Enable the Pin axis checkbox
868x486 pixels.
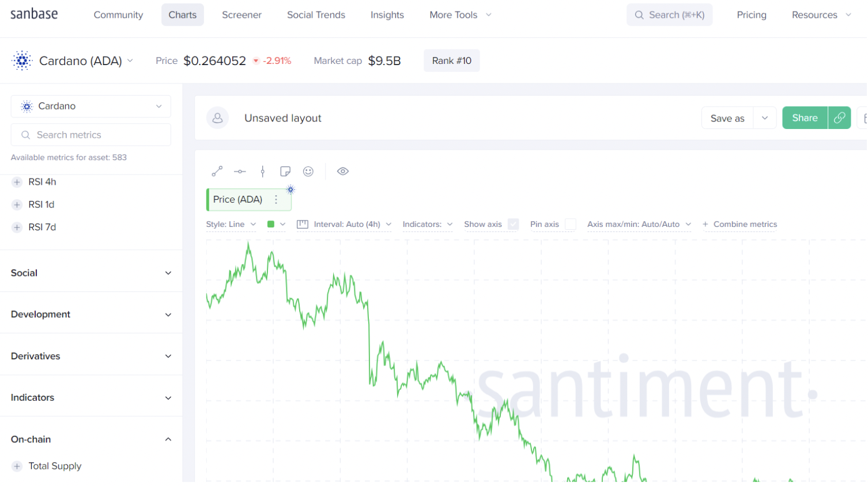(x=570, y=225)
